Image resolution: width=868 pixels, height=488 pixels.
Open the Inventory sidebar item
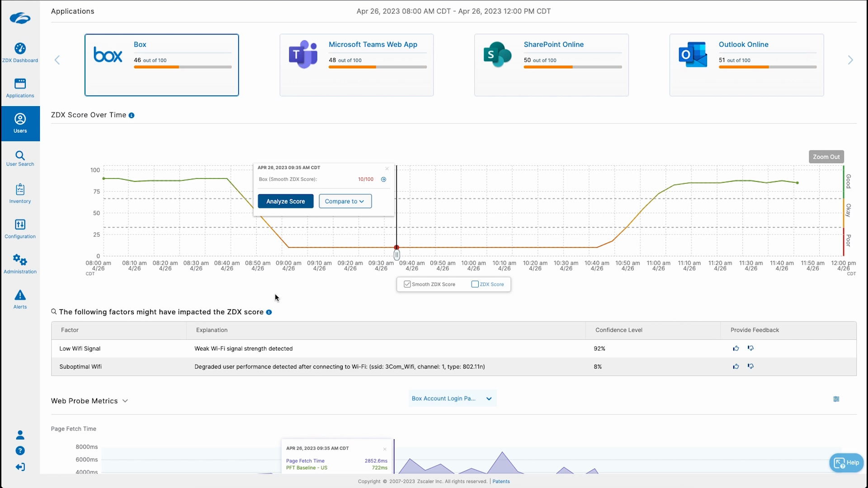[20, 194]
